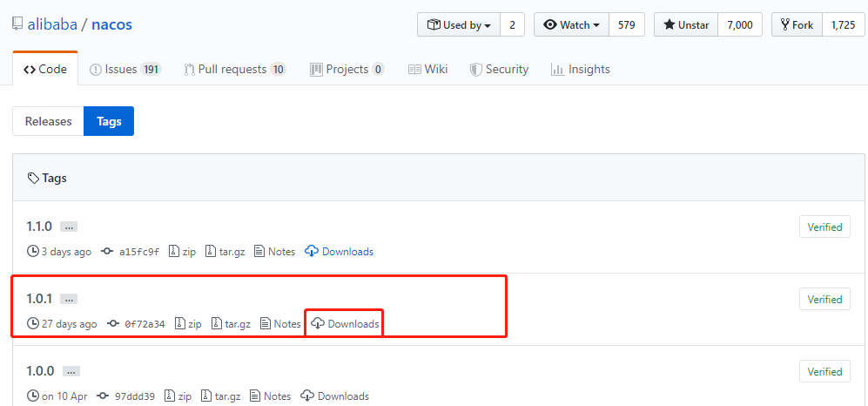Click the cloud icon beside 1.0.1 Downloads

click(x=318, y=324)
